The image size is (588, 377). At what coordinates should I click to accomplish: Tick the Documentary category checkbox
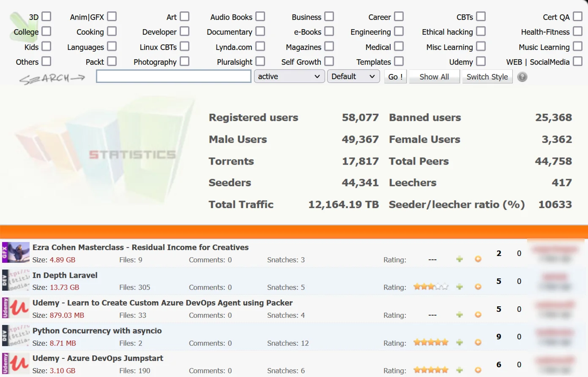pos(260,31)
